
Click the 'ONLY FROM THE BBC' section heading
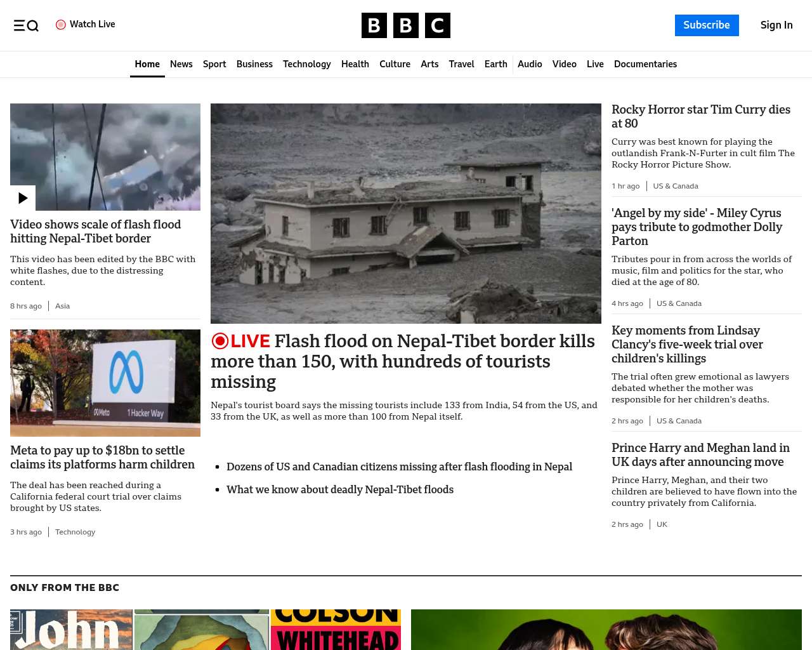coord(65,588)
